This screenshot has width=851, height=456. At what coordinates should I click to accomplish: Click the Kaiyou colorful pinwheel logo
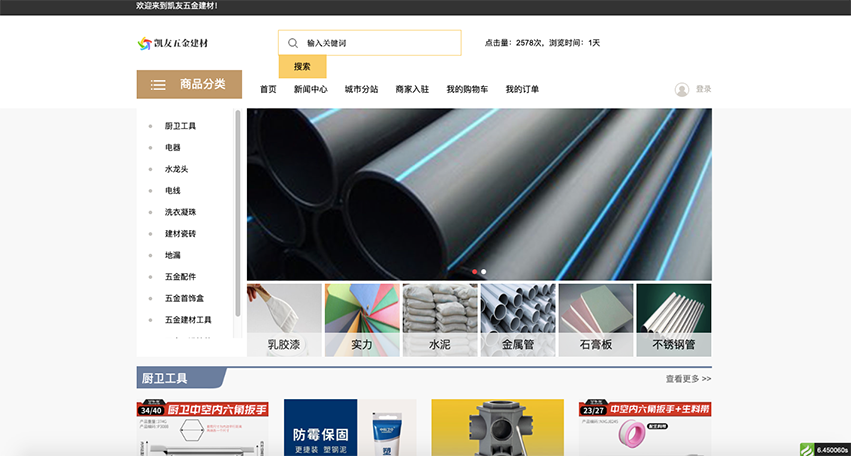pos(144,43)
